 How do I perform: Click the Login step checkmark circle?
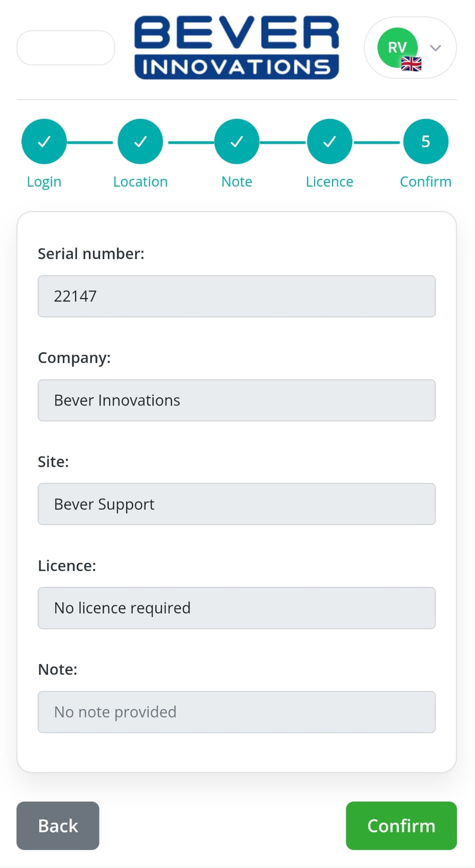pyautogui.click(x=44, y=142)
